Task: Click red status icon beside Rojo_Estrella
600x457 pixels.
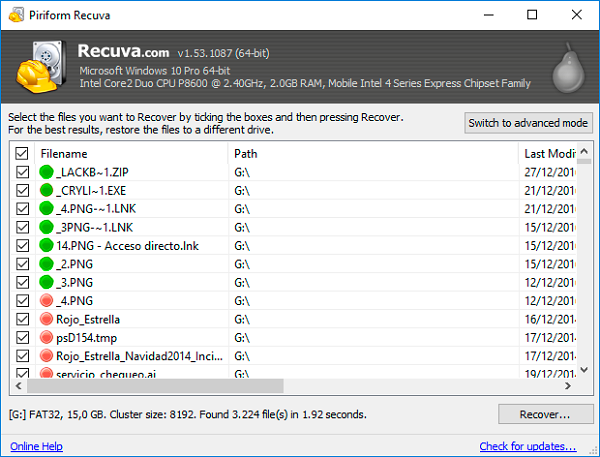Action: (x=46, y=319)
